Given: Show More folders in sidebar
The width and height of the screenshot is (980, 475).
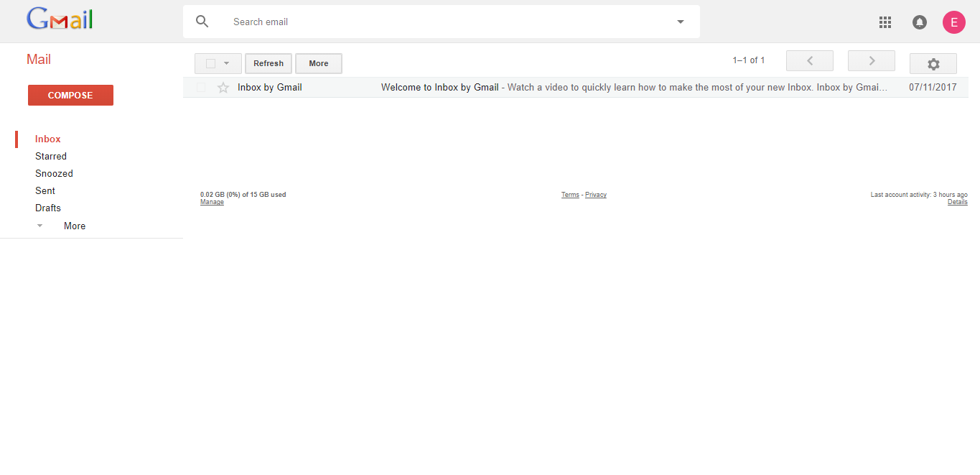Looking at the screenshot, I should pyautogui.click(x=75, y=226).
